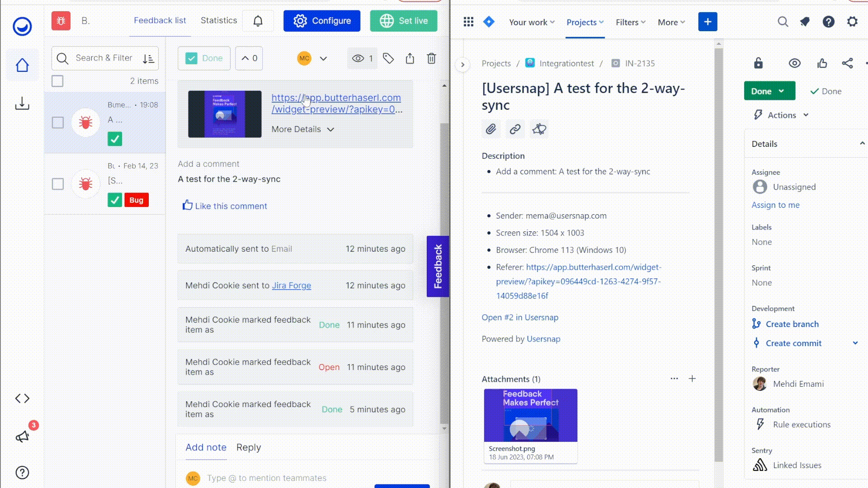The image size is (868, 488).
Task: Expand More Details
Action: click(302, 129)
